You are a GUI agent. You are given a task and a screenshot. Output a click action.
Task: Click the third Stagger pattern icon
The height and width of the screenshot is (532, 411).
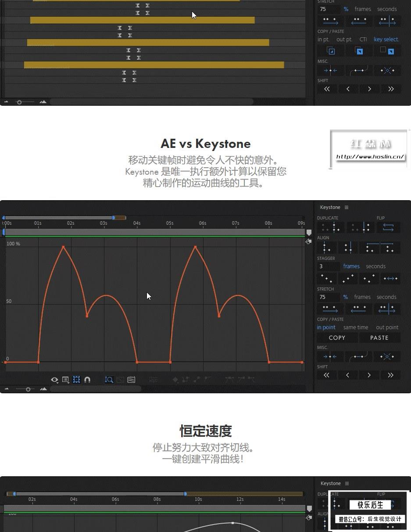[369, 278]
